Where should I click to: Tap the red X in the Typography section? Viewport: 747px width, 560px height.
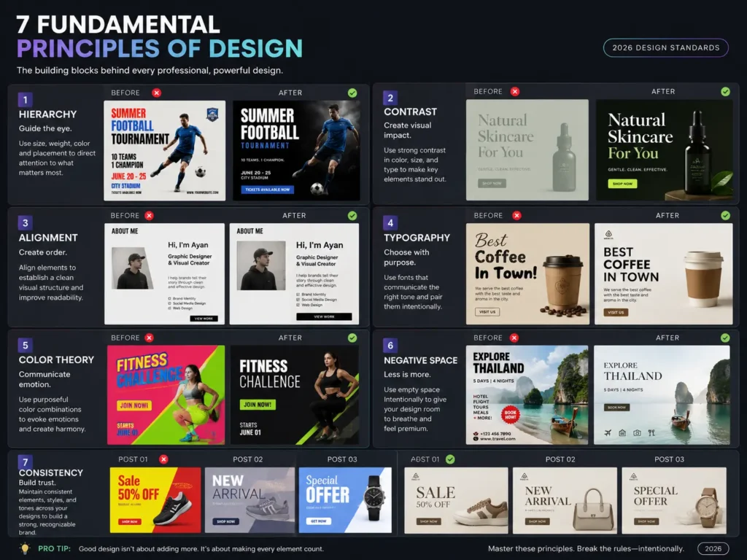coord(516,216)
